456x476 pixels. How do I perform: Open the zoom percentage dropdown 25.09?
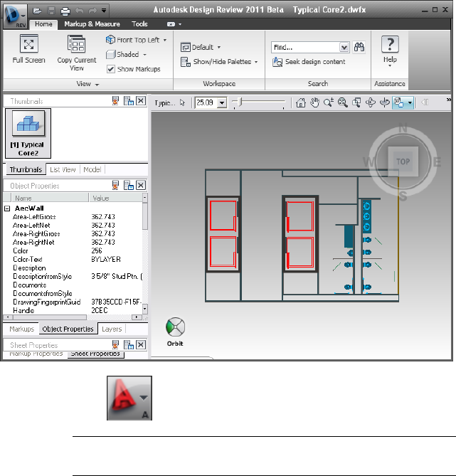click(x=222, y=103)
